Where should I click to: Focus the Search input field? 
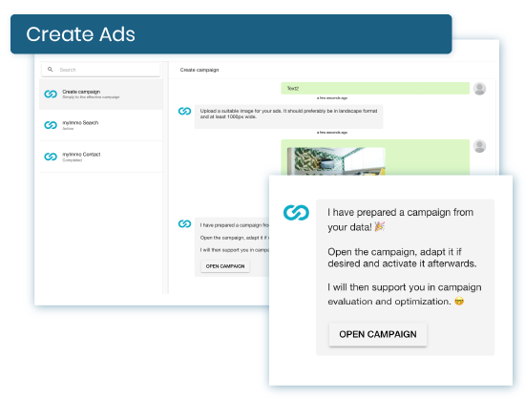click(x=101, y=70)
